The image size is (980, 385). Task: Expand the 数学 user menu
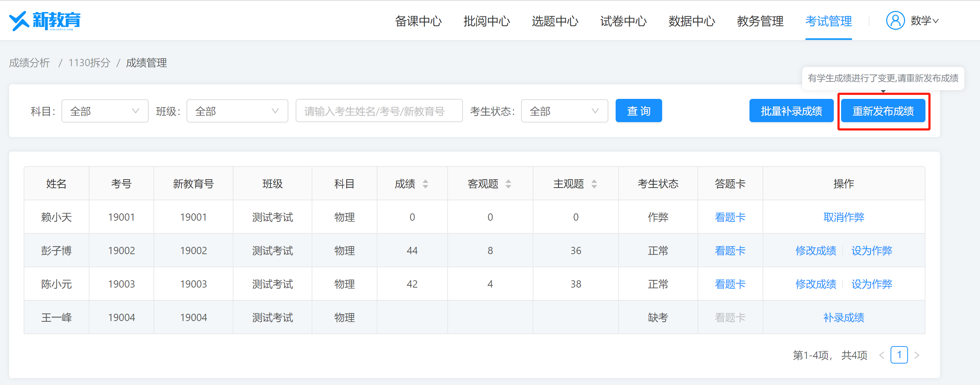tap(924, 21)
